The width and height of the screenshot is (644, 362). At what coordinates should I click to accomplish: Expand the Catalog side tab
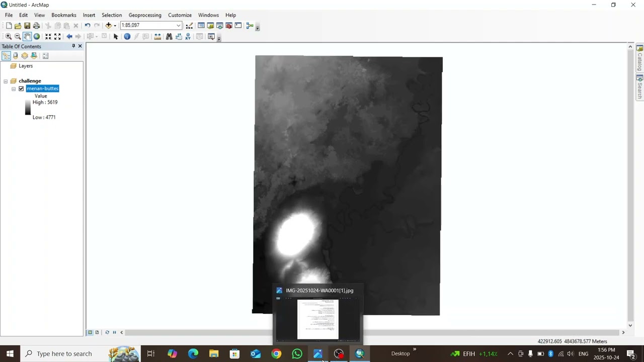pos(639,58)
